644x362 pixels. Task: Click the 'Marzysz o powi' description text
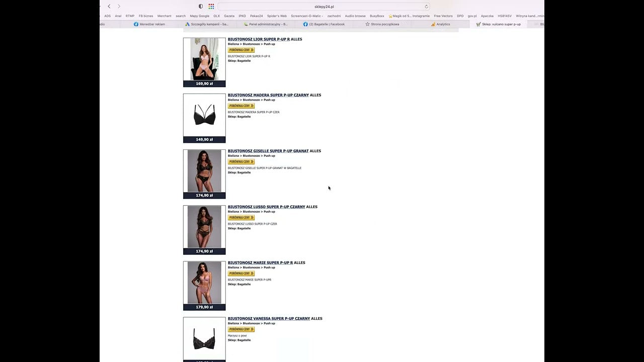[x=237, y=335]
